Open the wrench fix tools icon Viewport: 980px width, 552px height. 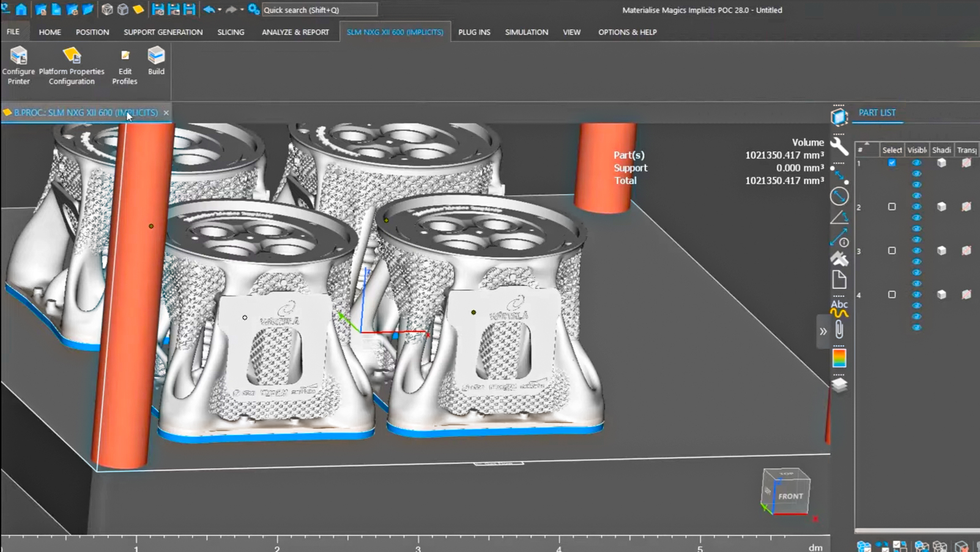[x=839, y=146]
